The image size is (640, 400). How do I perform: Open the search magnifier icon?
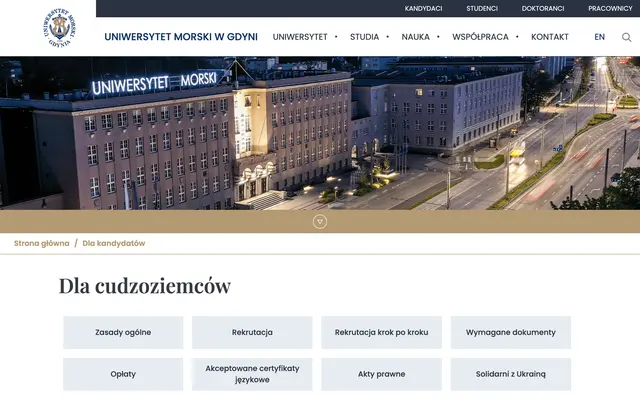(627, 37)
